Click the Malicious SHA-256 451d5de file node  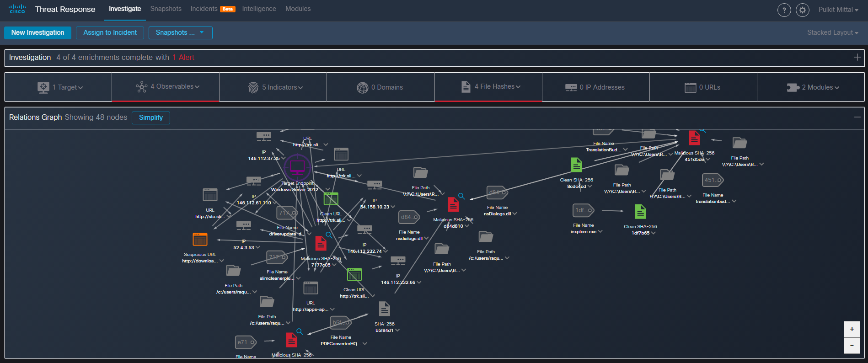[694, 138]
